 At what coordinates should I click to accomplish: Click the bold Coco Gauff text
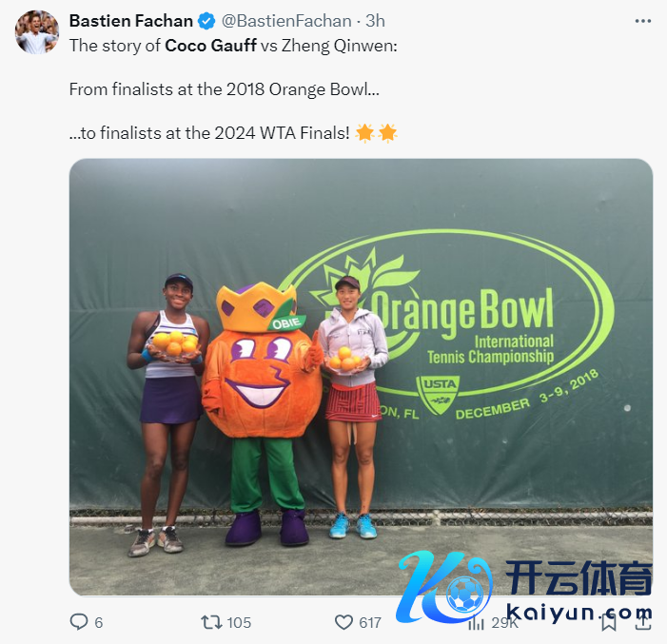(210, 46)
